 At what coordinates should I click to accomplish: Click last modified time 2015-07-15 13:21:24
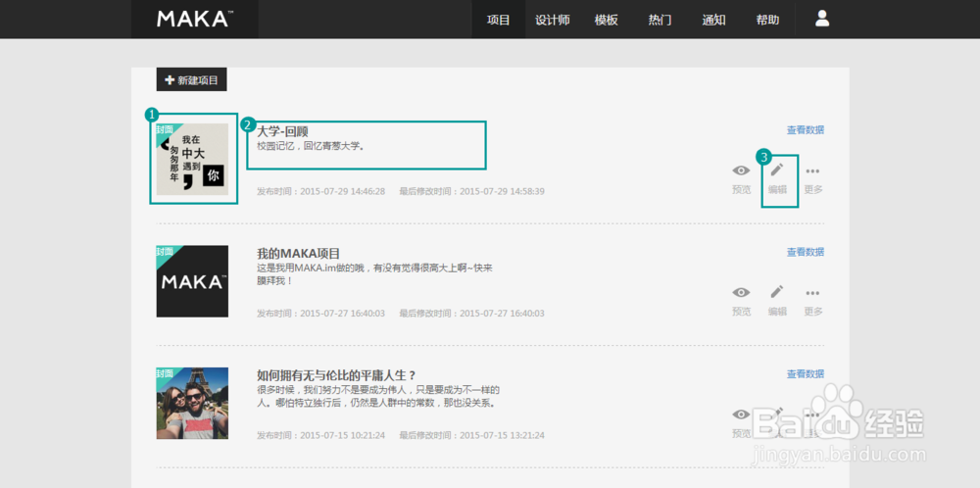[472, 435]
